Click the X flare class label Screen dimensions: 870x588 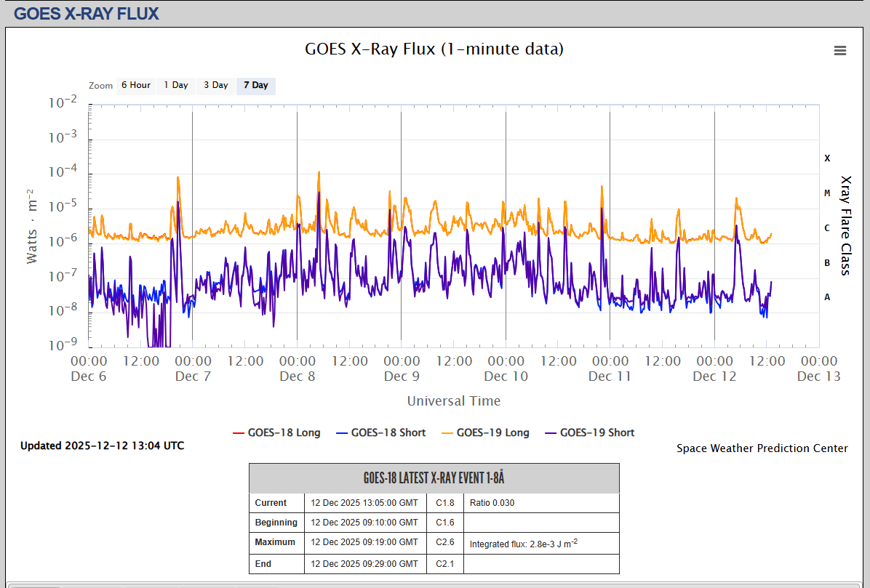point(827,158)
